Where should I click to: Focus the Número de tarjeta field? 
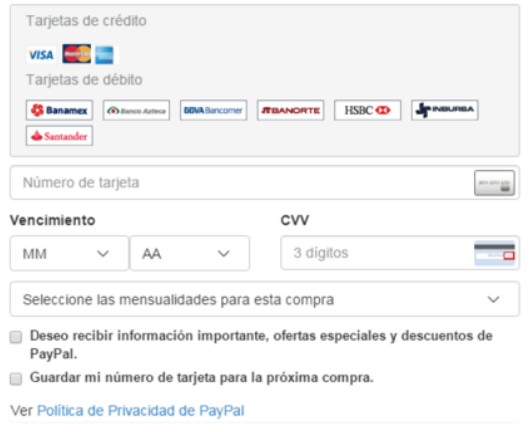coord(265,183)
